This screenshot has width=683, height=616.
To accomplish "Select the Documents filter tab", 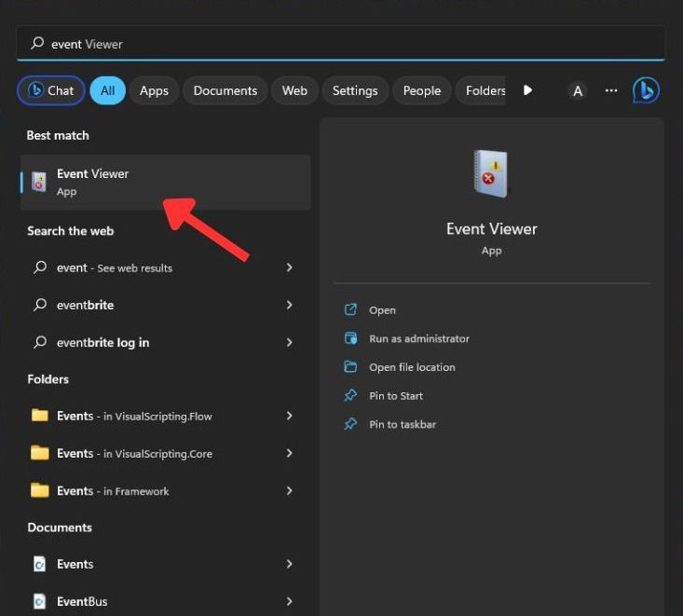I will pos(225,90).
